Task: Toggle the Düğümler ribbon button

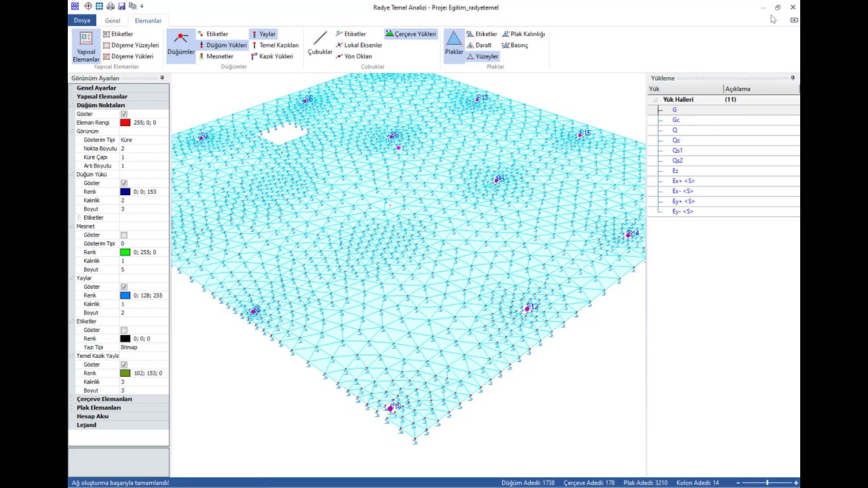Action: pyautogui.click(x=180, y=46)
